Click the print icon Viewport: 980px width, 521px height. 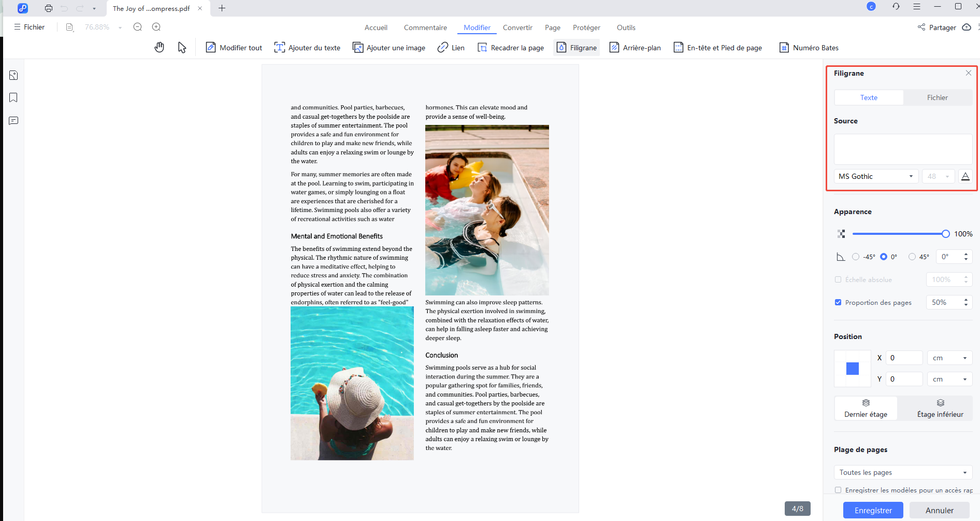49,8
